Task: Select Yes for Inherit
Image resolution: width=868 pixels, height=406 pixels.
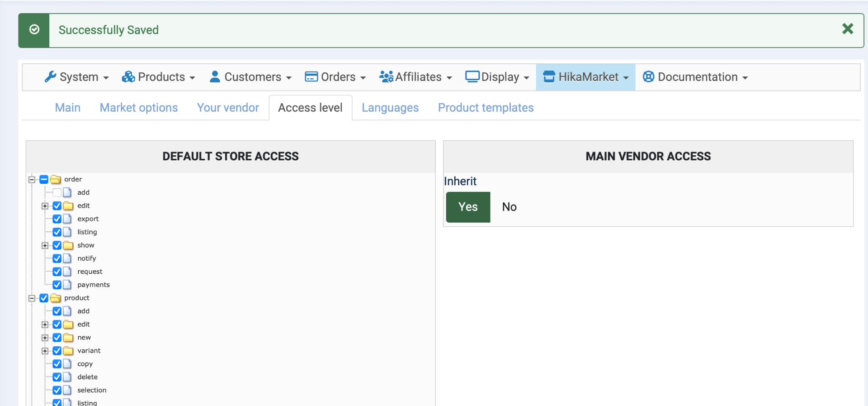Action: point(468,207)
